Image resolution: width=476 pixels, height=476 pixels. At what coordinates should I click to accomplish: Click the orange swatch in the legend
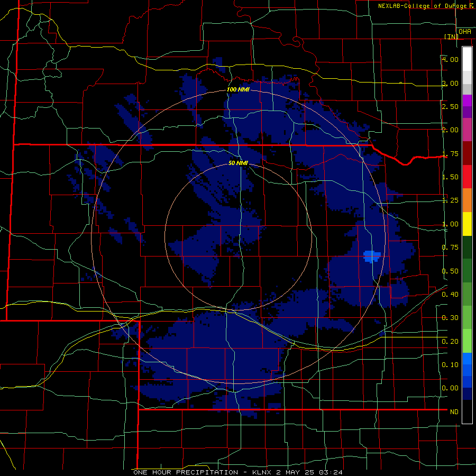point(467,200)
